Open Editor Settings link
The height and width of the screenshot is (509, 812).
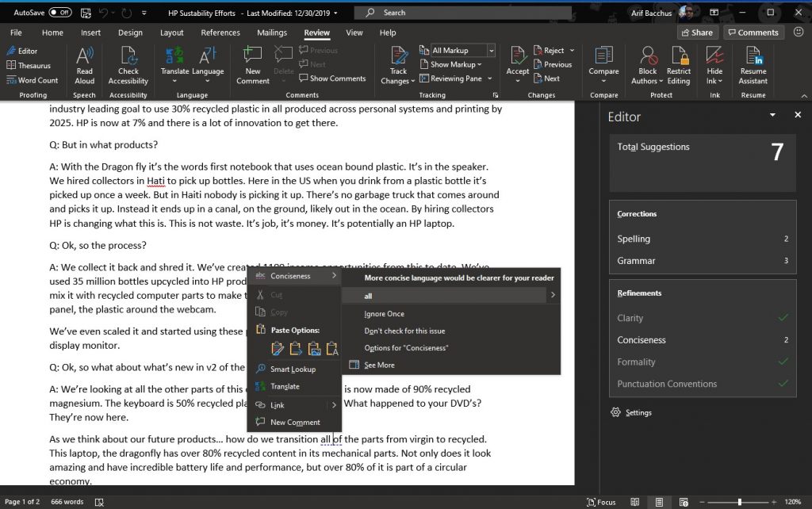pyautogui.click(x=631, y=413)
